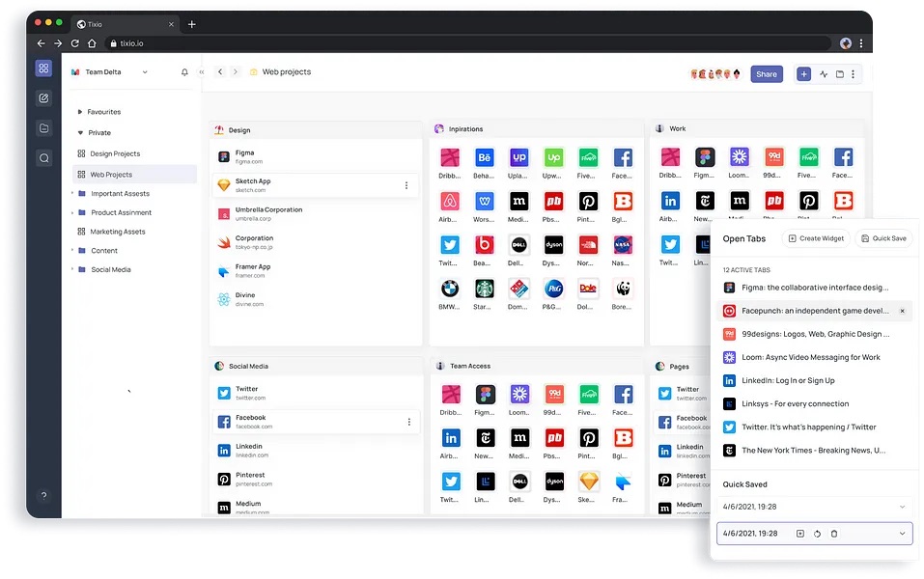Switch to the Tixio browser tab

point(126,24)
